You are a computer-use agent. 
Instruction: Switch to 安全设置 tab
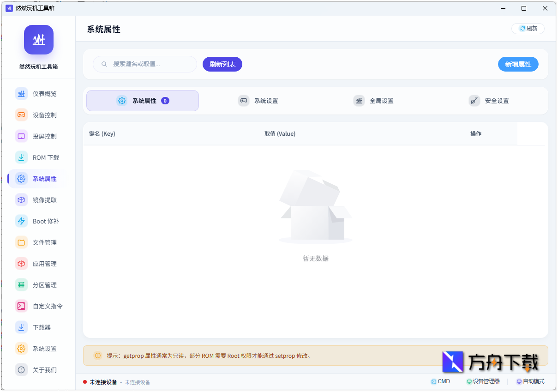tap(489, 101)
